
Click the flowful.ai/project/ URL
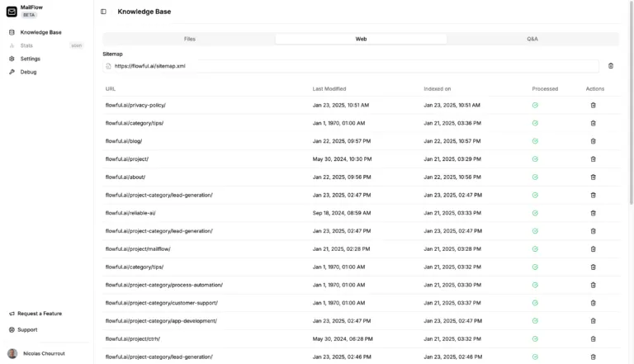click(x=127, y=159)
